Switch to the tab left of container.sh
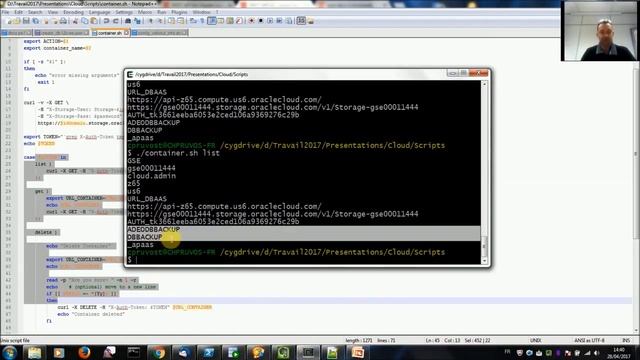This screenshot has width=640, height=360. pyautogui.click(x=62, y=33)
